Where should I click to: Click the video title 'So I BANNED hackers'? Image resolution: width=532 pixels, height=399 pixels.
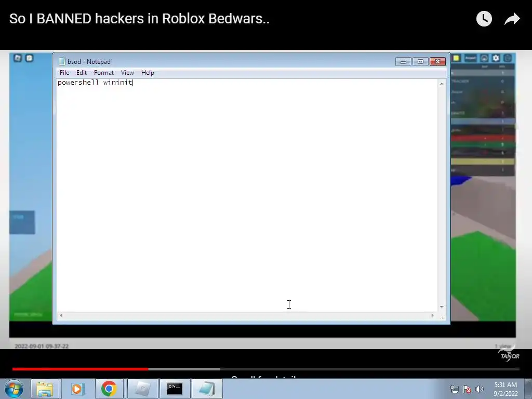139,19
